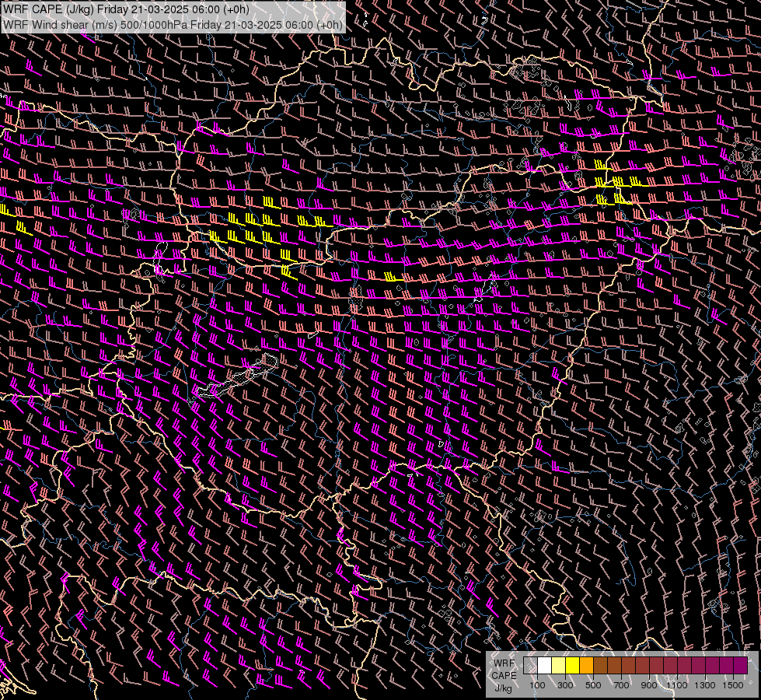Click the legend value '900'
Image resolution: width=761 pixels, height=700 pixels.
pyautogui.click(x=649, y=685)
